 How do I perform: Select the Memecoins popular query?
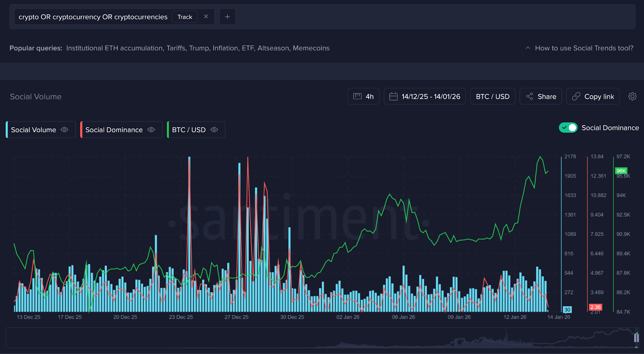(x=311, y=48)
